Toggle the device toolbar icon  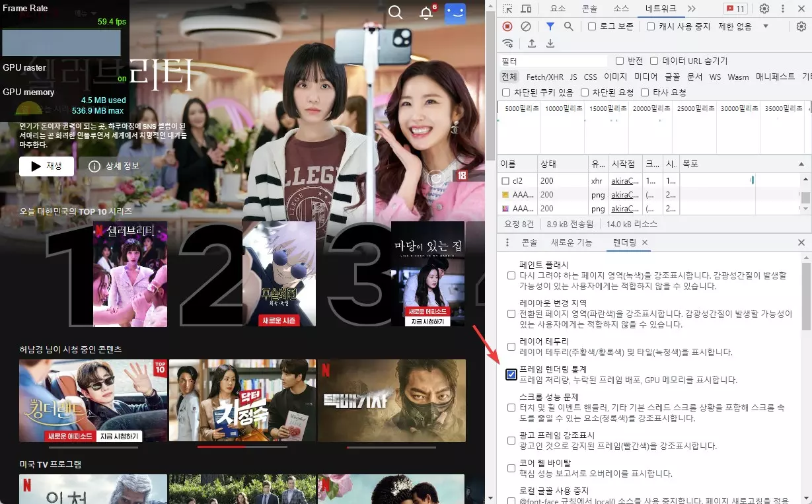pos(526,9)
